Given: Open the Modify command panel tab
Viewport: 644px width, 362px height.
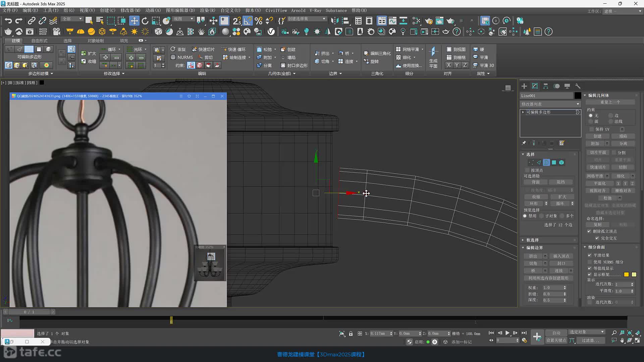Looking at the screenshot, I should pos(535,86).
